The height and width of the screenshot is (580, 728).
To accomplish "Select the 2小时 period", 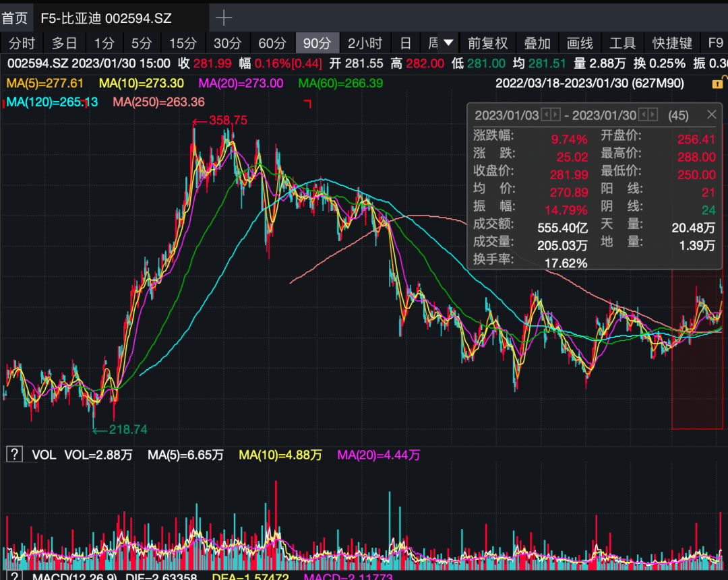I will 365,43.
